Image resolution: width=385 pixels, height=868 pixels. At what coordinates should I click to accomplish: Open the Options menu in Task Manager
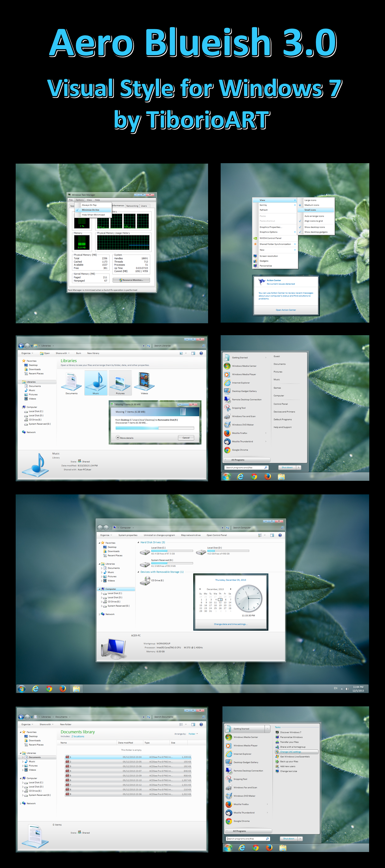[80, 200]
